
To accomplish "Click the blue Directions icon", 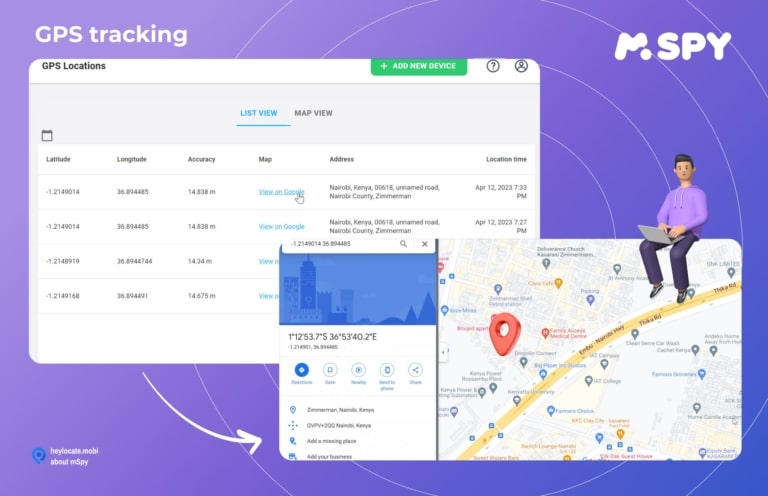I will pyautogui.click(x=302, y=370).
